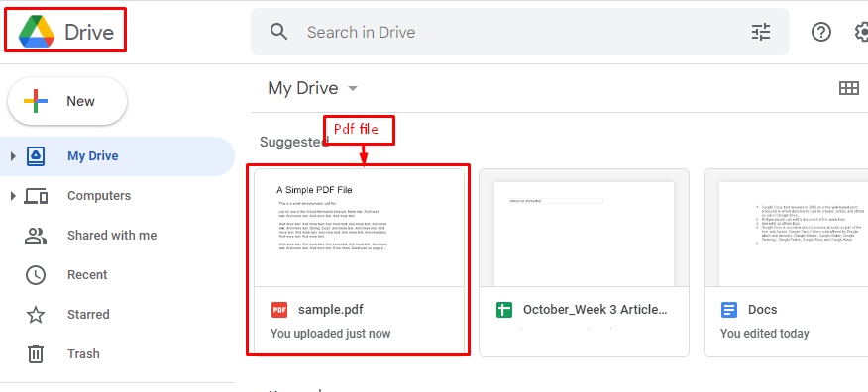Viewport: 868px width, 392px height.
Task: Open the Docs file preview thumbnail
Action: pos(786,228)
